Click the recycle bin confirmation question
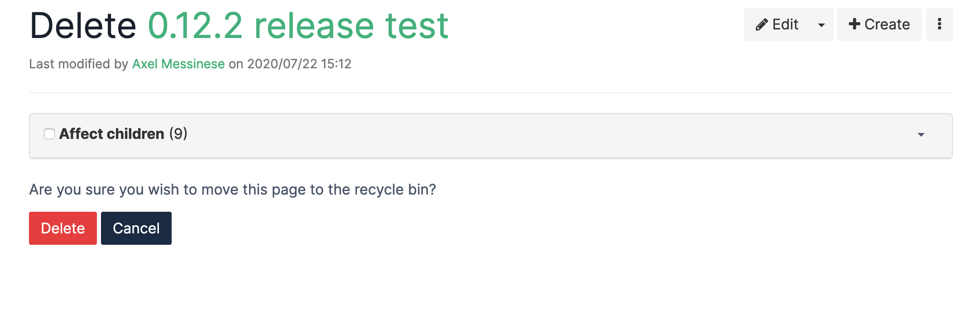Screen dimensions: 980x314 click(232, 190)
